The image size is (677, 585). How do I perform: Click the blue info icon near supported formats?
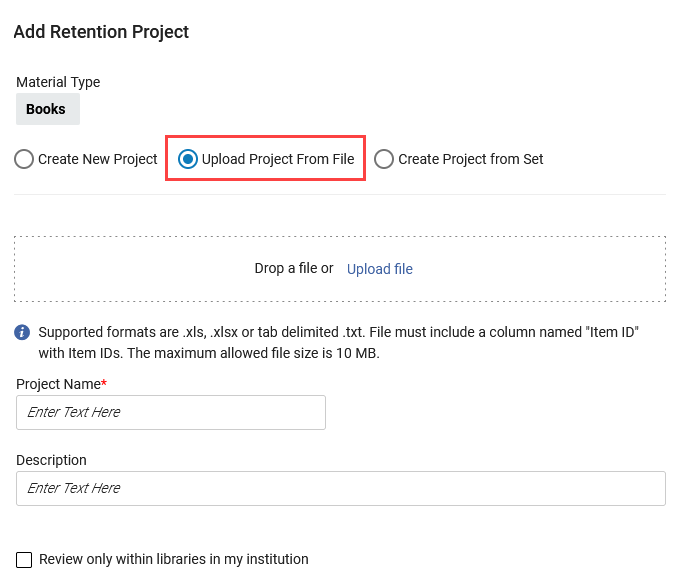(x=22, y=332)
